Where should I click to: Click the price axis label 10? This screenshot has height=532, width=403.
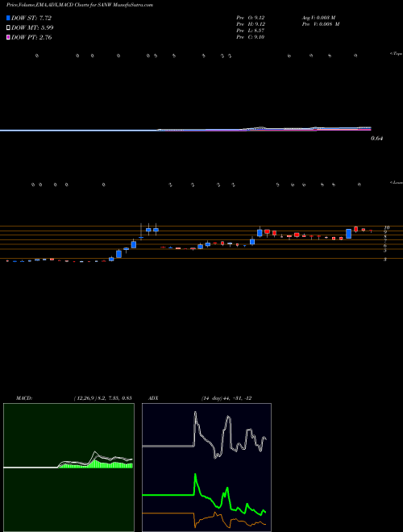(386, 227)
